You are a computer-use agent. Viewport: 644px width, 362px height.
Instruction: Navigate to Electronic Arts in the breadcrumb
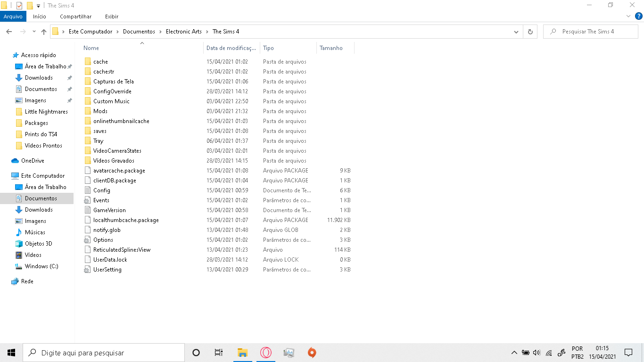[184, 32]
